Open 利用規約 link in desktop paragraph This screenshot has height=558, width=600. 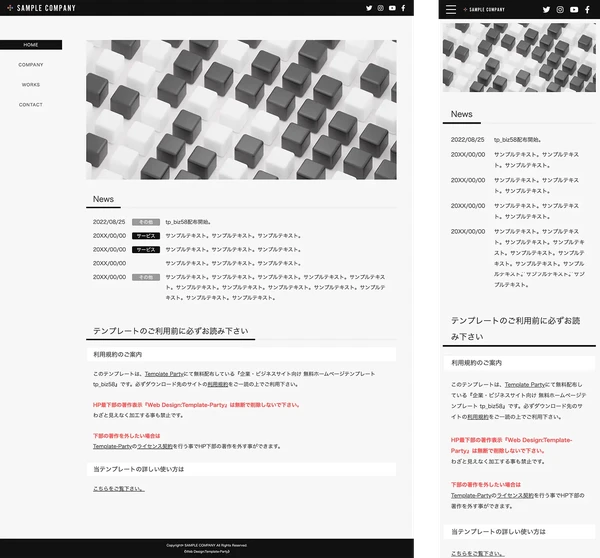coord(218,384)
